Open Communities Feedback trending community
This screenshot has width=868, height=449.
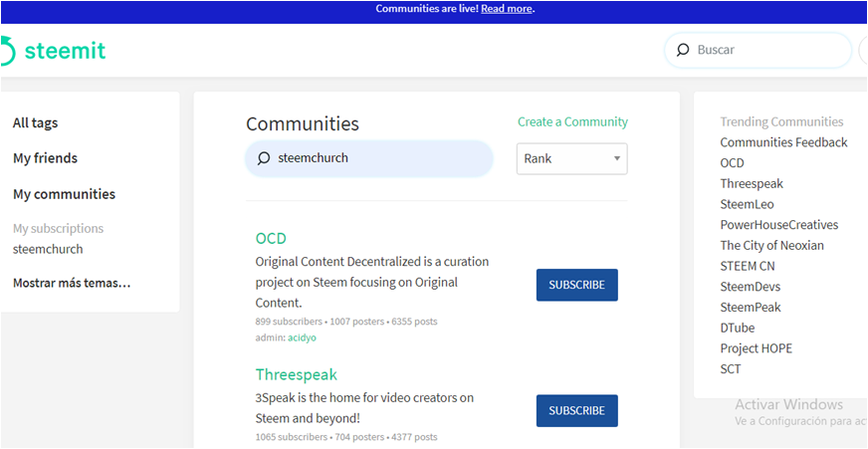[x=783, y=142]
